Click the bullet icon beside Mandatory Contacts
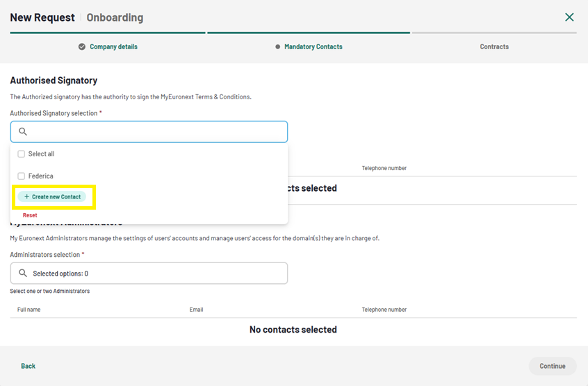588x386 pixels. (x=278, y=47)
